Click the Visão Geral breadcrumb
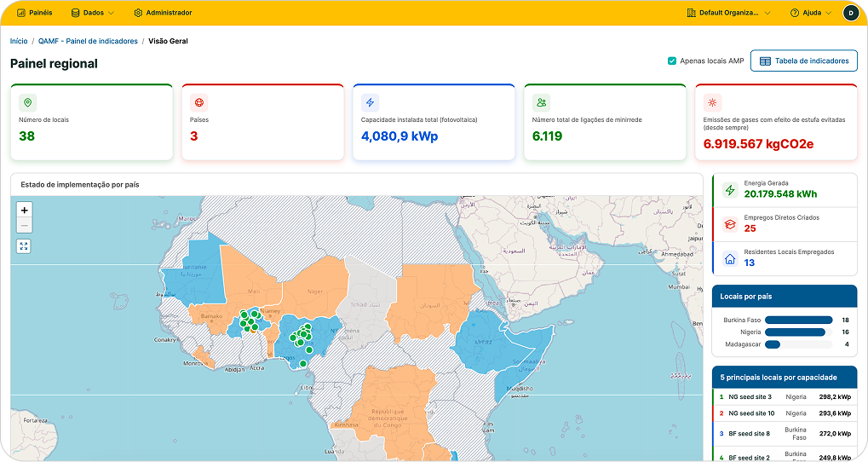Screen dimensions: 868x462 169,41
